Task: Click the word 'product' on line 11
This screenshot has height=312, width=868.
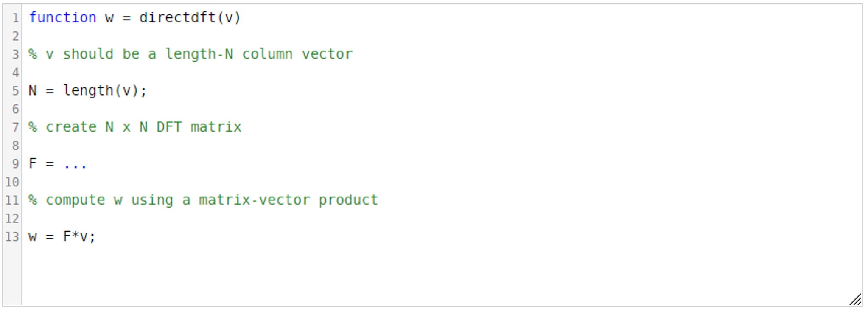Action: pos(348,200)
